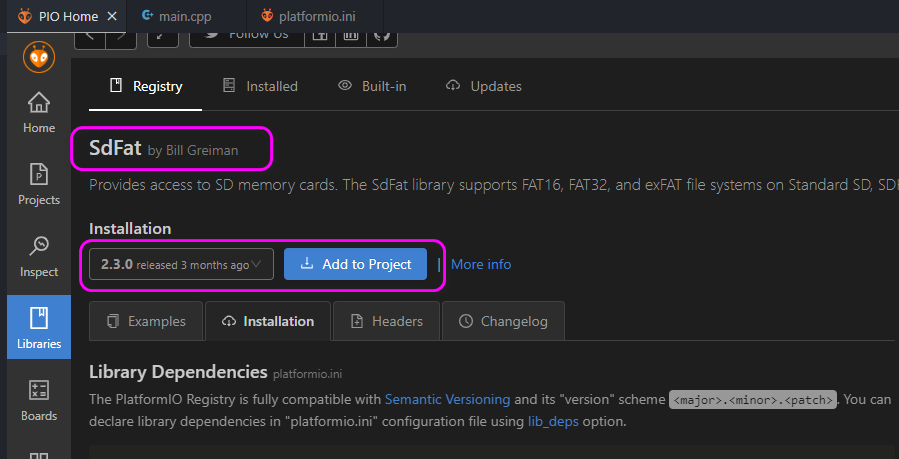Open the Projects section in the sidebar
The height and width of the screenshot is (459, 899).
pos(39,185)
